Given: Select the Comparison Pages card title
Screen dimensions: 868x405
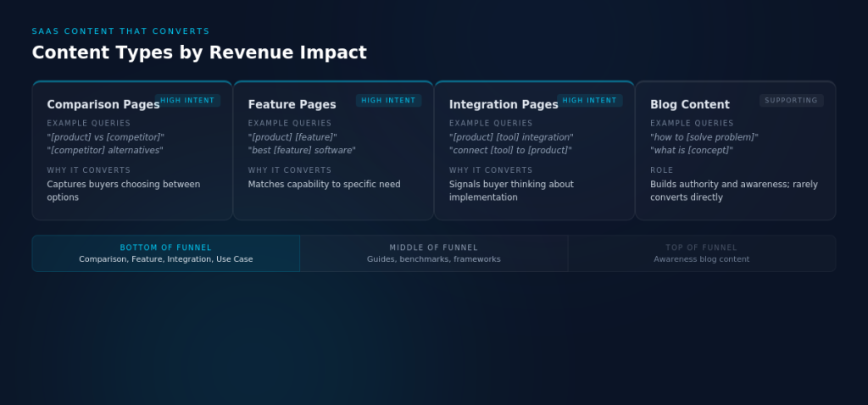Looking at the screenshot, I should click(103, 104).
